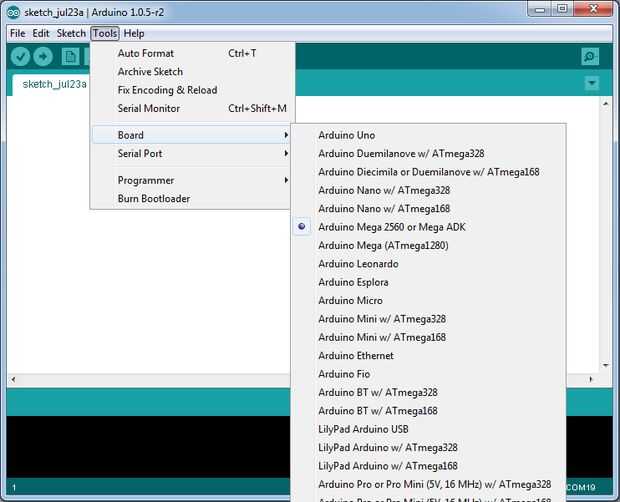Screen dimensions: 620x502
Task: Select Arduino Pro Mini 5V 16MHz ATmega328
Action: click(x=429, y=484)
